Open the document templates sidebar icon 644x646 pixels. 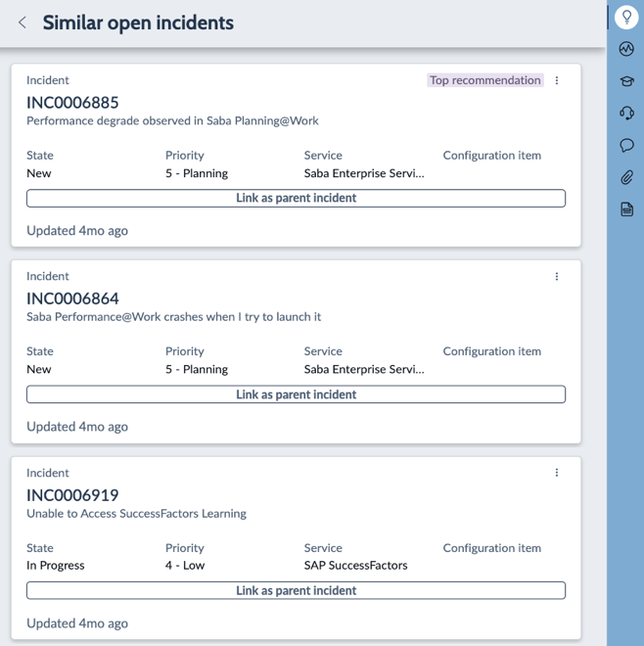[x=626, y=209]
